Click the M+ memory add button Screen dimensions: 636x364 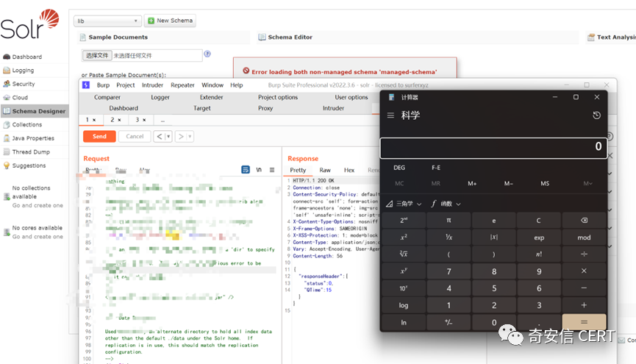pyautogui.click(x=472, y=183)
